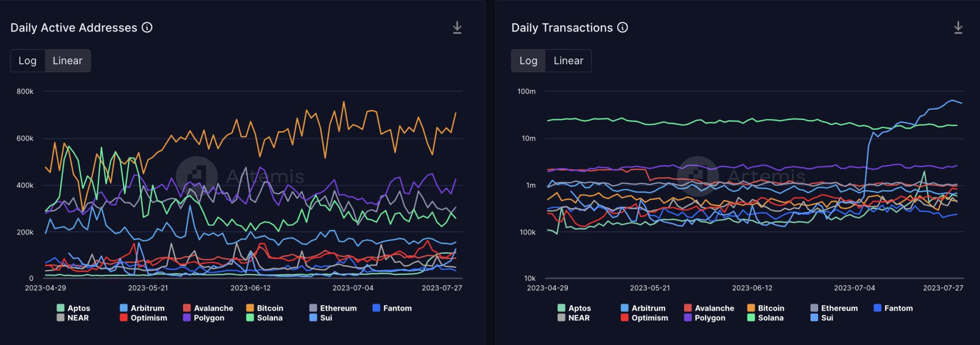Toggle Aptos series in Active Addresses legend
The width and height of the screenshot is (980, 345).
click(x=73, y=308)
